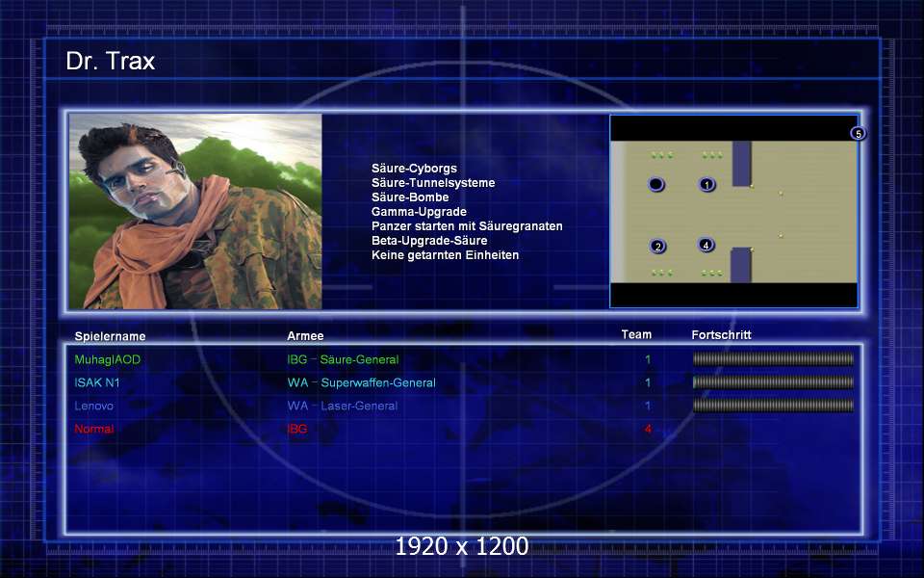Click 'Panzer starten mit Säuregranaten' line
The image size is (924, 578).
coord(467,225)
